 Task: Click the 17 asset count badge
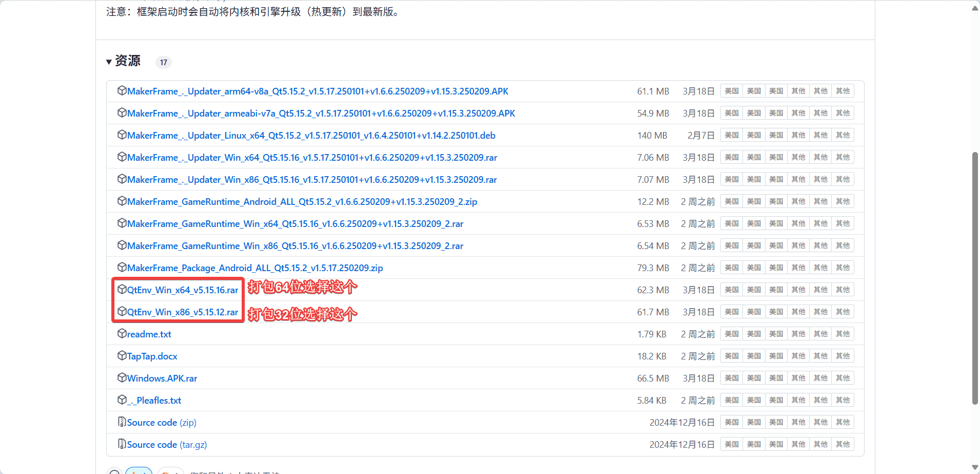tap(163, 62)
